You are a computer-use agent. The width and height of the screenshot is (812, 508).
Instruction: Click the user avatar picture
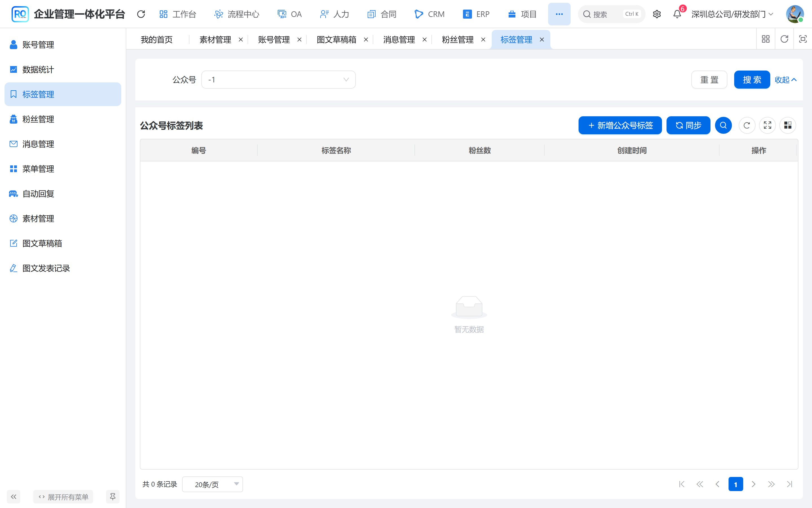click(795, 14)
